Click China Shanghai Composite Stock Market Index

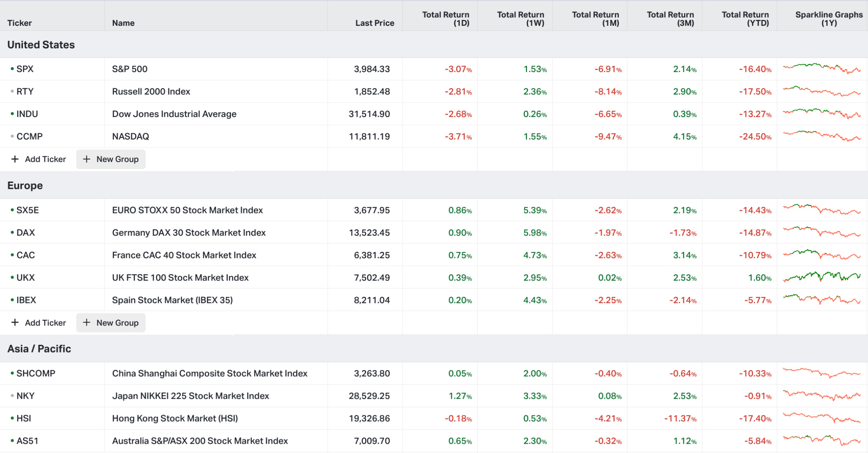pos(210,373)
